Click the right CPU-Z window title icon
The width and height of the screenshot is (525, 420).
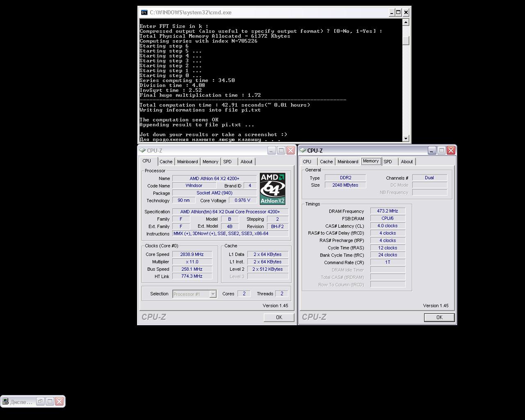[x=303, y=150]
